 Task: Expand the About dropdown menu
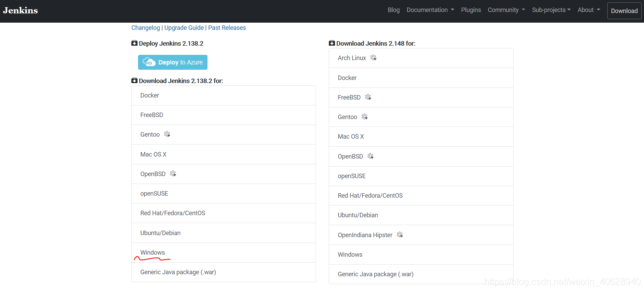589,10
